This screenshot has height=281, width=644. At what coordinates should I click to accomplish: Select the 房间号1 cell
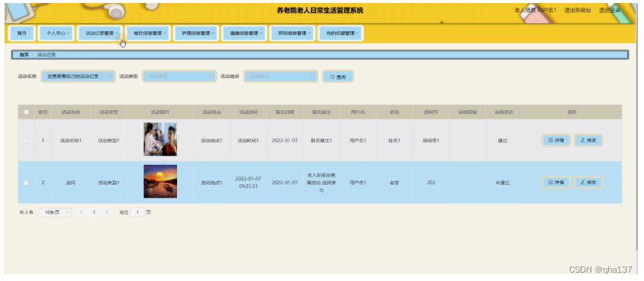click(x=431, y=140)
